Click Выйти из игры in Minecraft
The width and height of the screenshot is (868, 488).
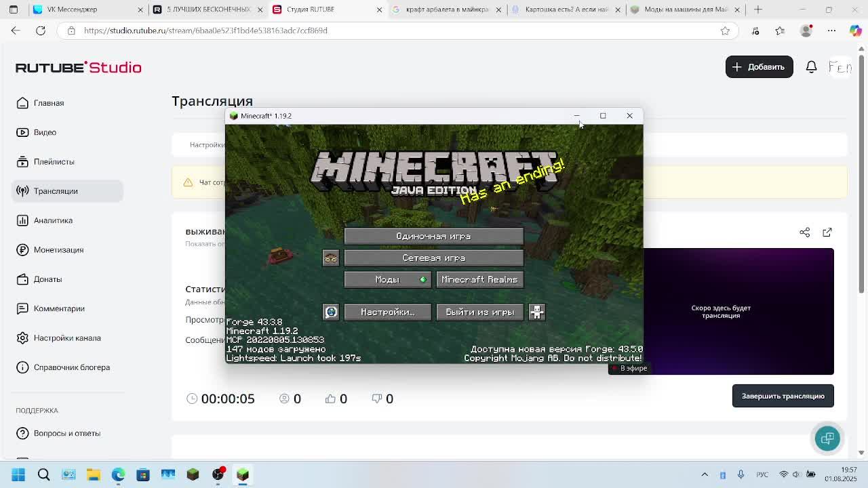[479, 312]
